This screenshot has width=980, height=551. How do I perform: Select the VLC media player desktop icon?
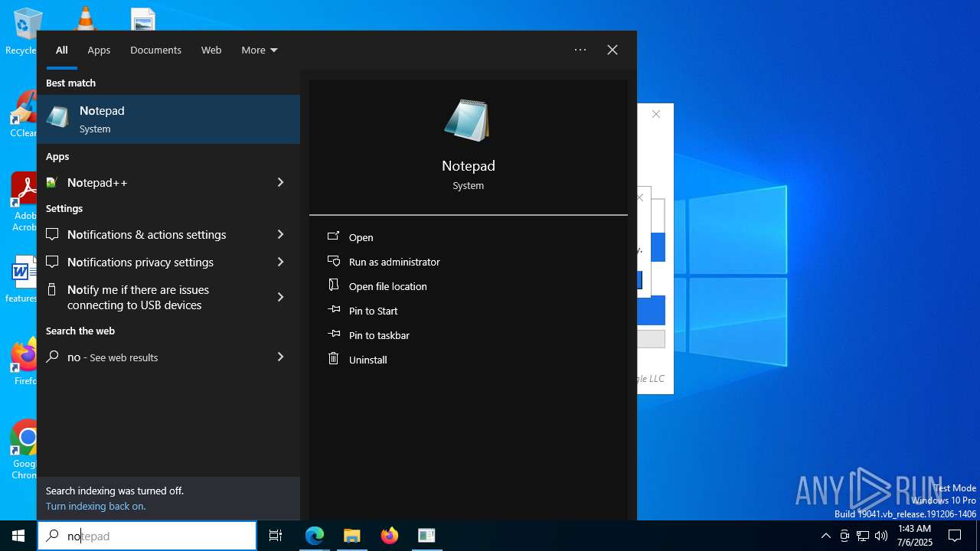coord(85,18)
